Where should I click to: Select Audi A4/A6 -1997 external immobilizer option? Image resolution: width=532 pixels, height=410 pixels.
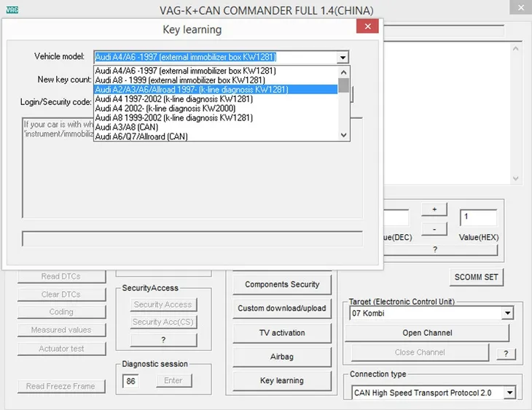216,71
